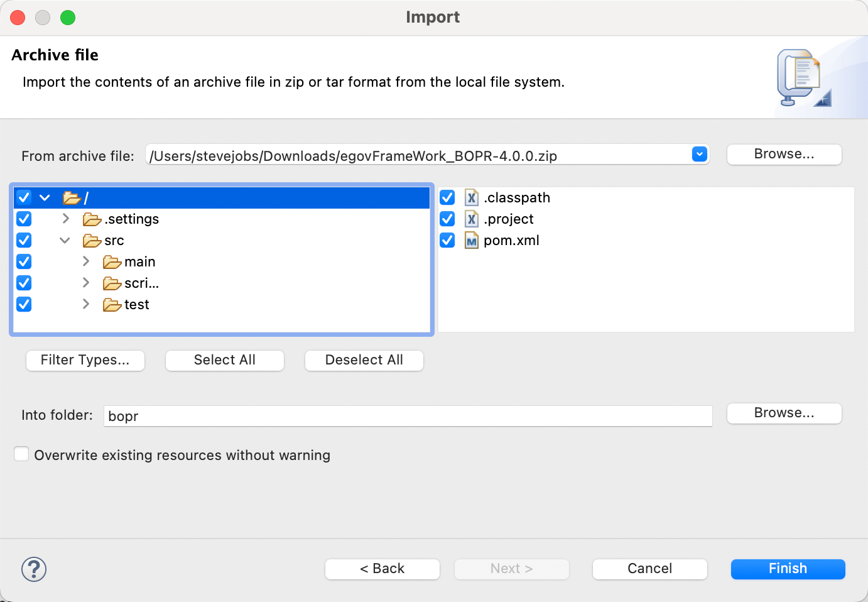Click the Finish button
This screenshot has height=602, width=868.
788,569
